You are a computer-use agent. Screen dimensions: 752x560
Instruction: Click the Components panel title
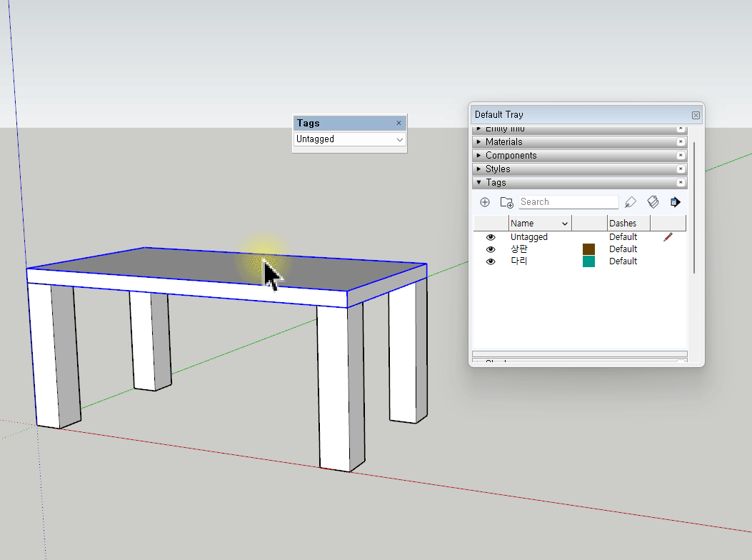(511, 155)
